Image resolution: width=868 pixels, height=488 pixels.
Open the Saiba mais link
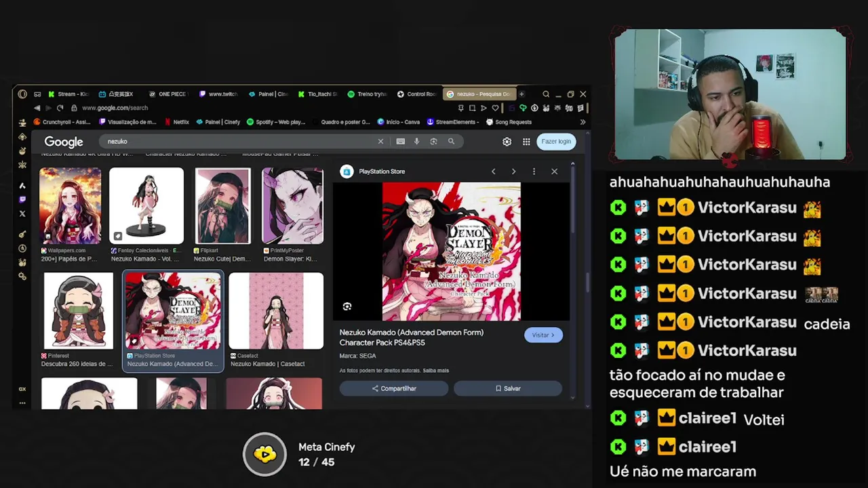(x=436, y=371)
